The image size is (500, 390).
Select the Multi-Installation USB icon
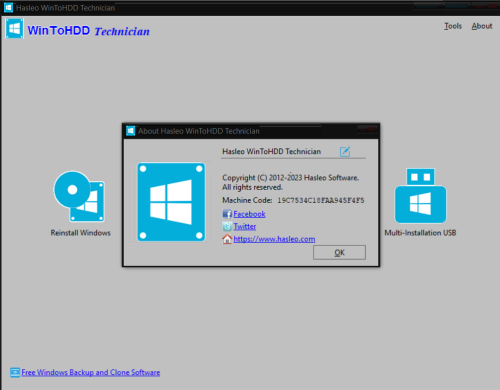[420, 196]
